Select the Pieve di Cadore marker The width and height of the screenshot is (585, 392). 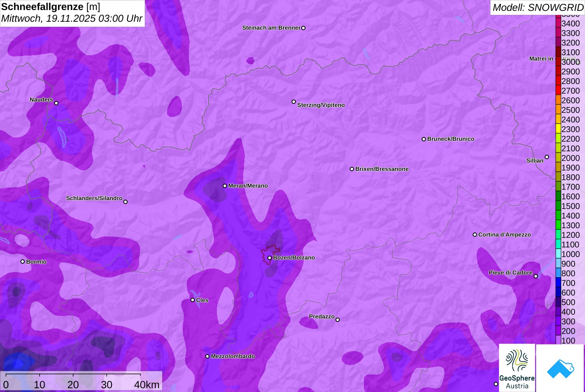[x=536, y=276]
